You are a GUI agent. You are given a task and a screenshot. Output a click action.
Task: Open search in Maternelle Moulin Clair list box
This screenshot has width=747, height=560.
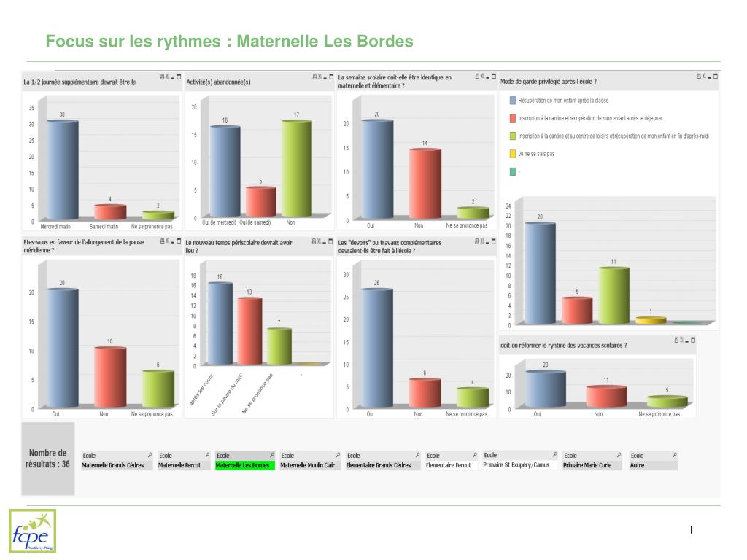pos(338,455)
